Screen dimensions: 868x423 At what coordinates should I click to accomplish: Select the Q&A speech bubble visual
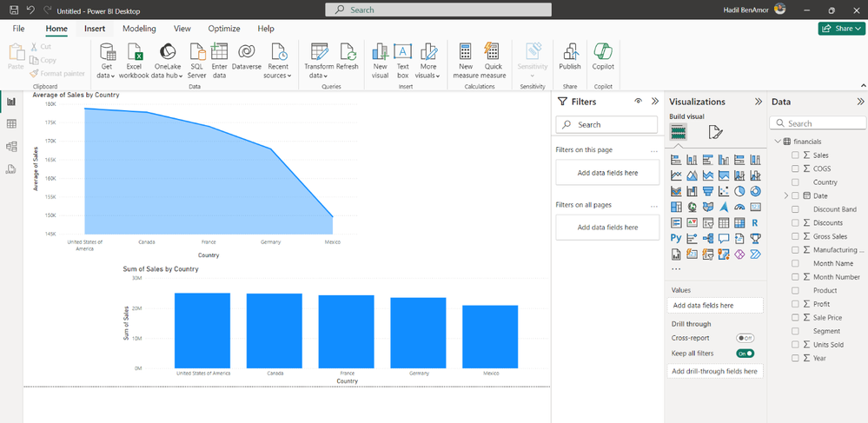click(724, 239)
